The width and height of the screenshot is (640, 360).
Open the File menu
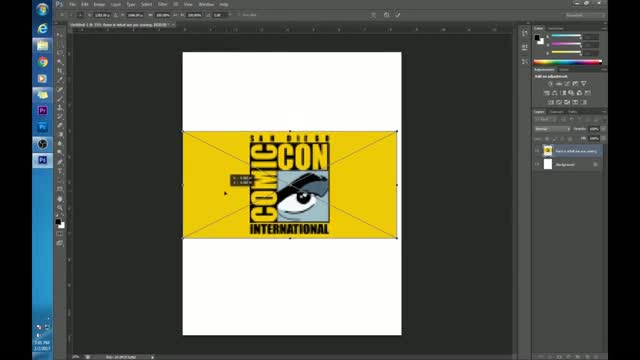click(x=72, y=4)
